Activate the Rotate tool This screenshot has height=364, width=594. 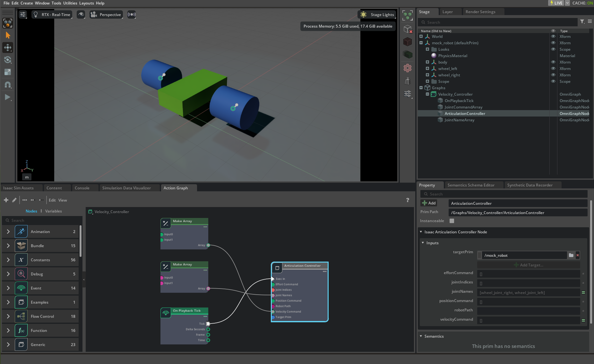click(x=8, y=60)
